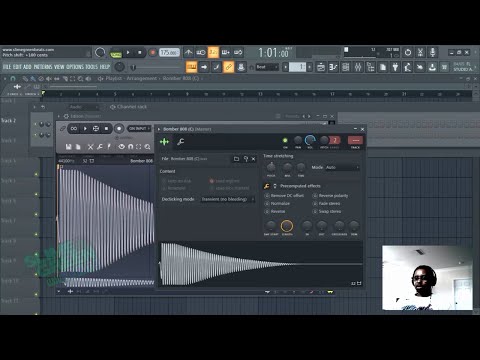
Task: Adjust the sampler VOL knob
Action: click(310, 140)
